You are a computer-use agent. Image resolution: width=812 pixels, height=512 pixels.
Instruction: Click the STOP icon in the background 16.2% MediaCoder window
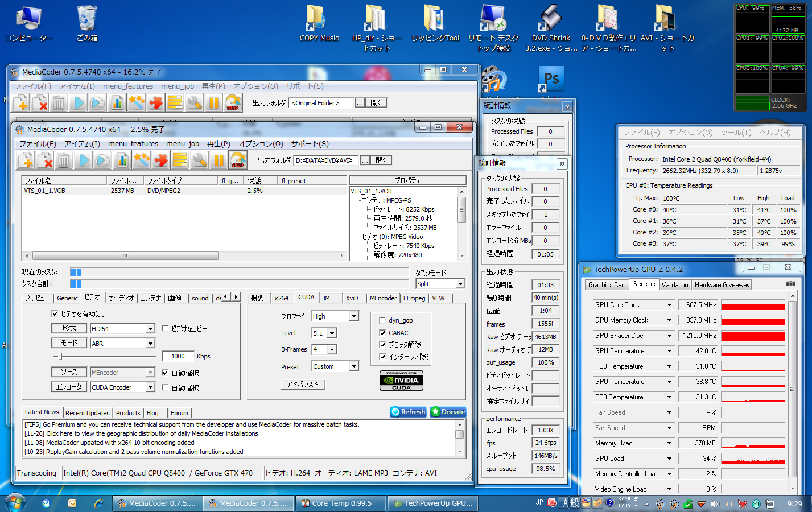coord(233,103)
